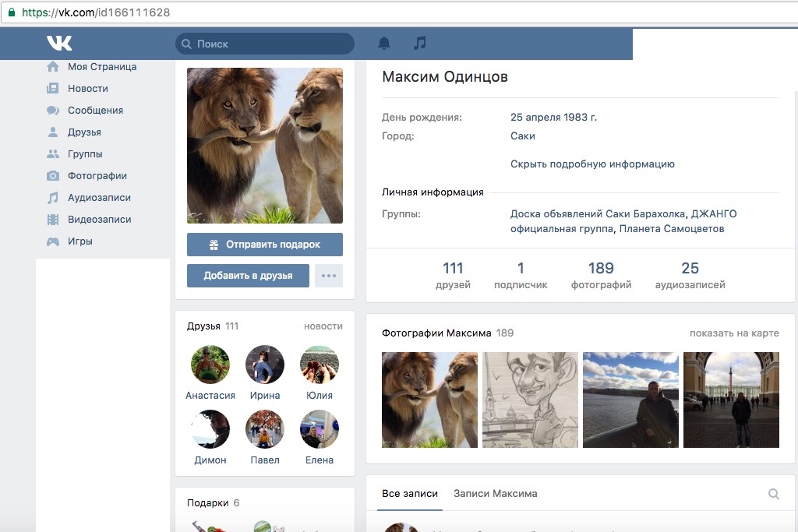Select the Все записи tab
This screenshot has width=798, height=532.
click(410, 494)
